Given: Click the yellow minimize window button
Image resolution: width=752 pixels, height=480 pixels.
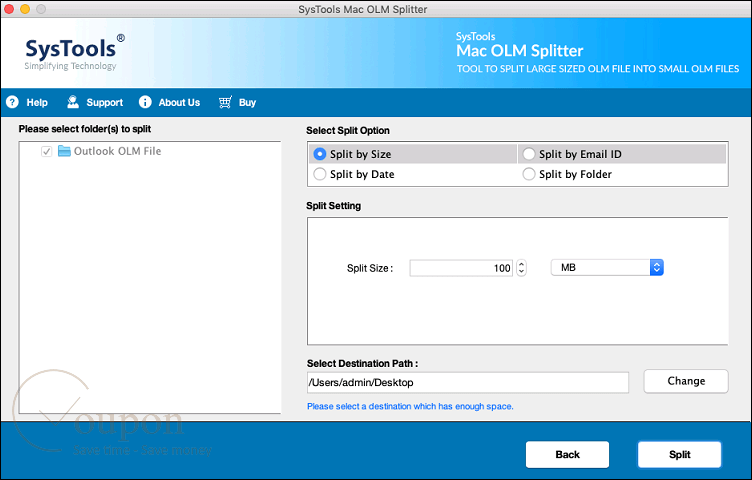Looking at the screenshot, I should [x=25, y=9].
